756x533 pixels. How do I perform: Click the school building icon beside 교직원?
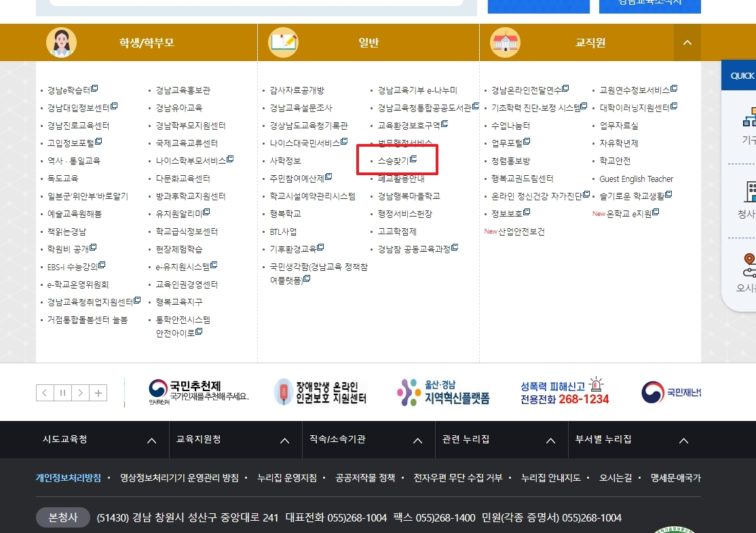pyautogui.click(x=505, y=43)
